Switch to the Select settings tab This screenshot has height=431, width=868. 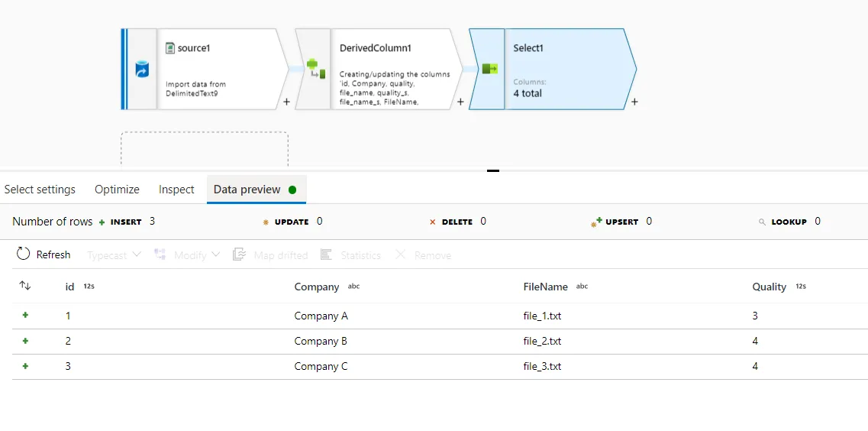40,190
